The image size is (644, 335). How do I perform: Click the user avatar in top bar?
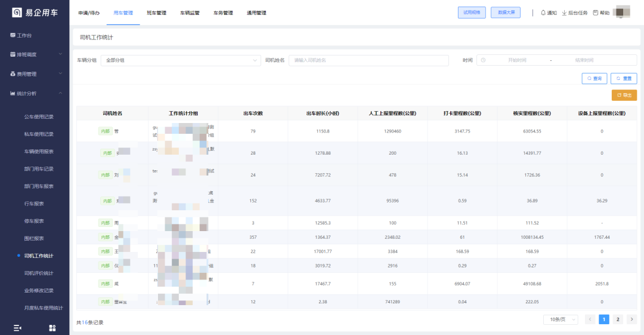point(623,12)
